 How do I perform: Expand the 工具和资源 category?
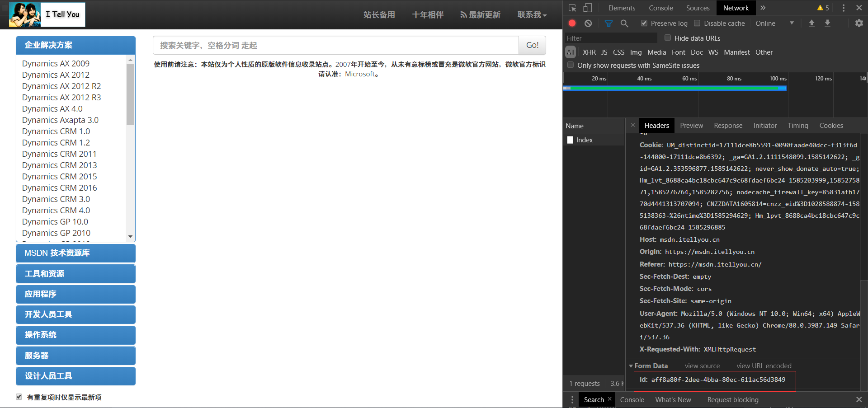75,274
